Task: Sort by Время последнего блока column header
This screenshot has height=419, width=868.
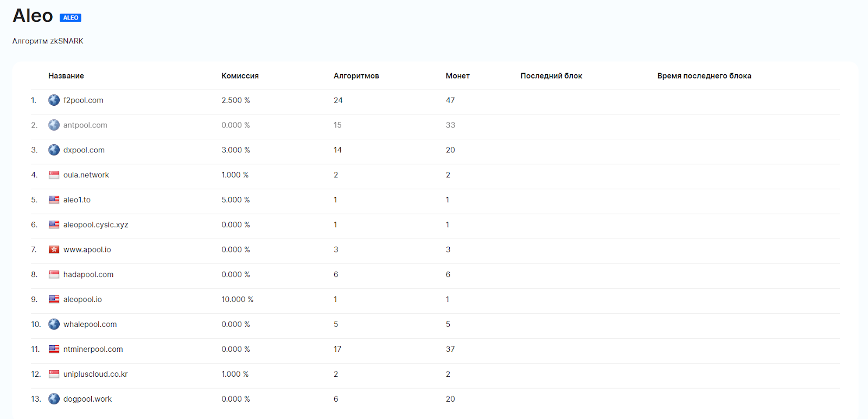Action: coord(704,76)
